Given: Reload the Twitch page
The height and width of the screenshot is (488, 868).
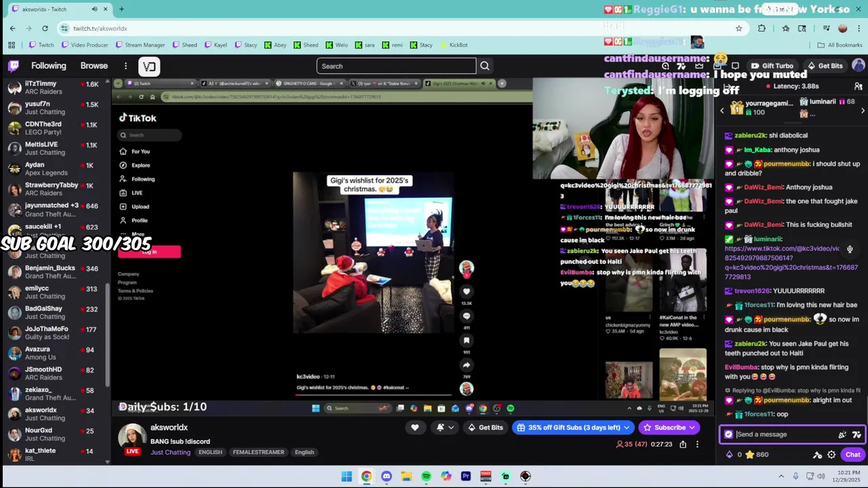Looking at the screenshot, I should click(45, 28).
